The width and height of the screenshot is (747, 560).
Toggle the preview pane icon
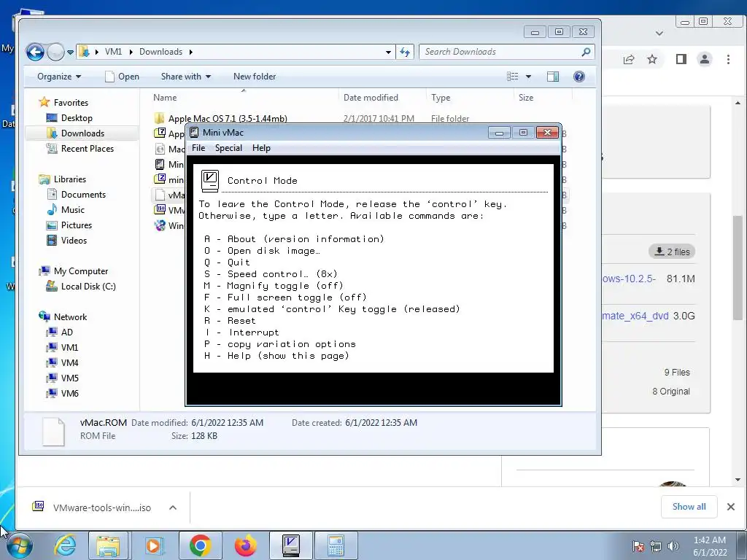click(553, 77)
